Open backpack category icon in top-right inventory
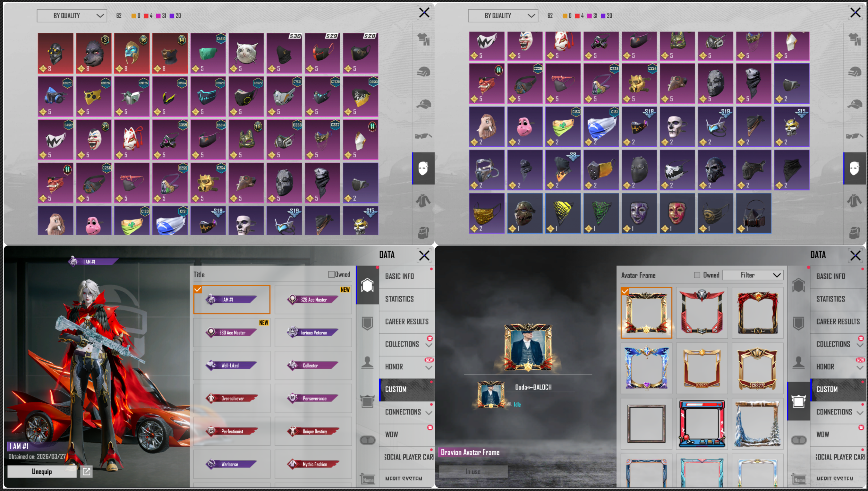Image resolution: width=868 pixels, height=491 pixels. pos(855,233)
